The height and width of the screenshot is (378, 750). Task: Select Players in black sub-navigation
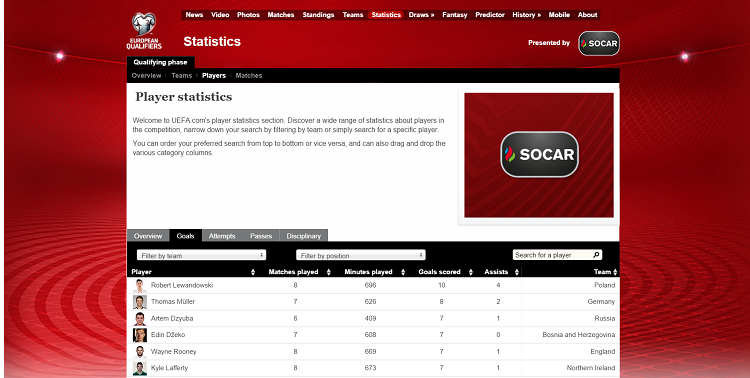tap(214, 76)
